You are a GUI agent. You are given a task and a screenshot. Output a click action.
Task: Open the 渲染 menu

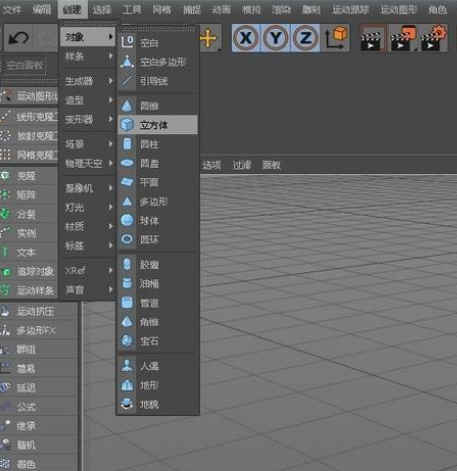(281, 10)
